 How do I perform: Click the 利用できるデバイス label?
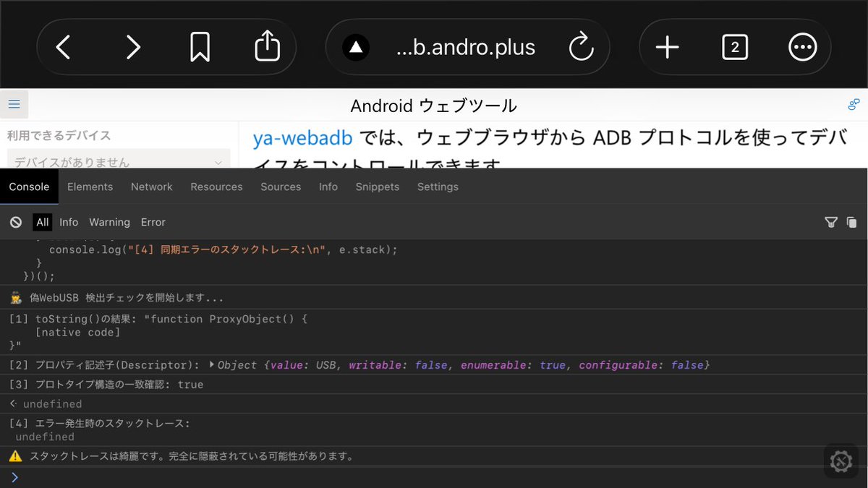pos(59,135)
